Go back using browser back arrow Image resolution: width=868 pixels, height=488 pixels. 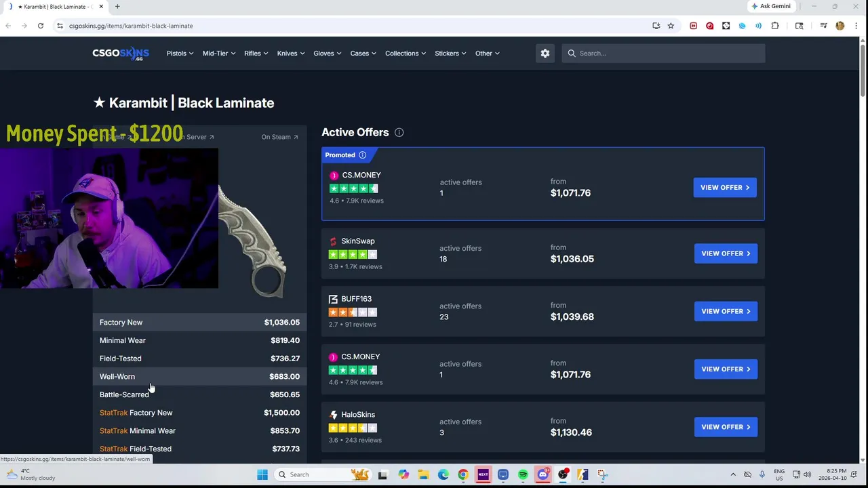pyautogui.click(x=7, y=26)
